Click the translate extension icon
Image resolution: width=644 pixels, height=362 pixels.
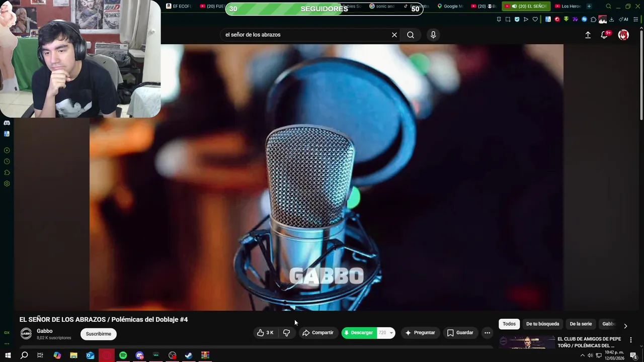point(548,19)
